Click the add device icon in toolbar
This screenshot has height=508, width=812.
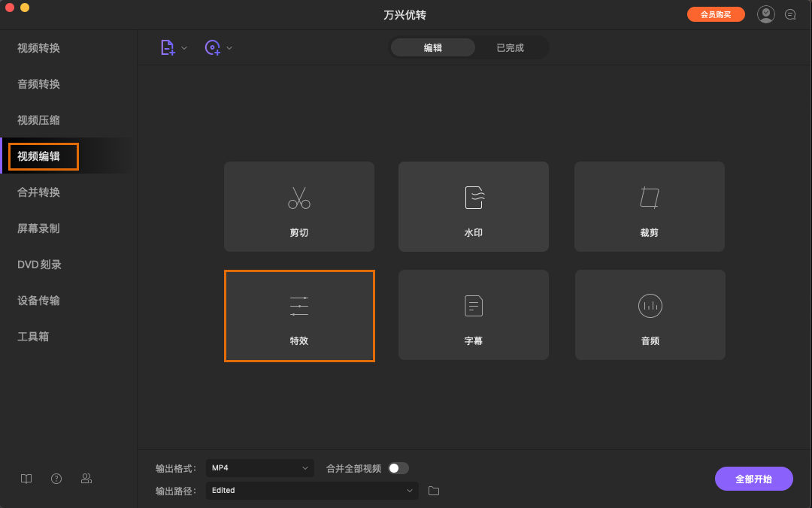point(213,47)
